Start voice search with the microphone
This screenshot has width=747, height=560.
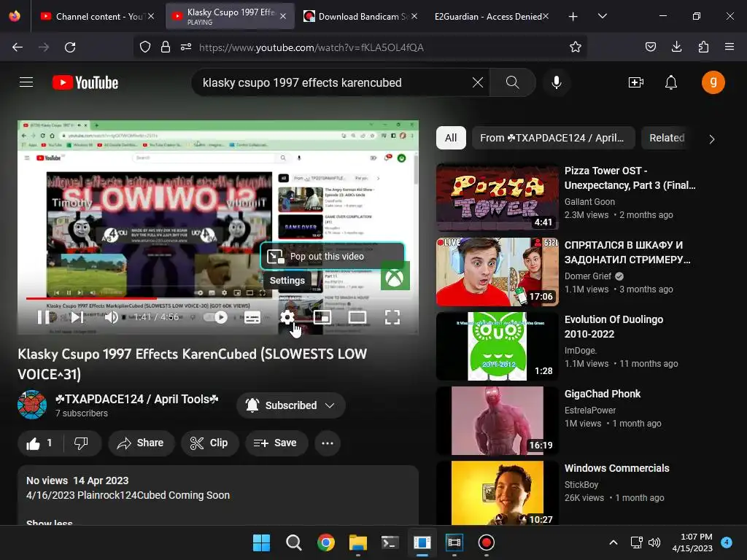click(556, 82)
